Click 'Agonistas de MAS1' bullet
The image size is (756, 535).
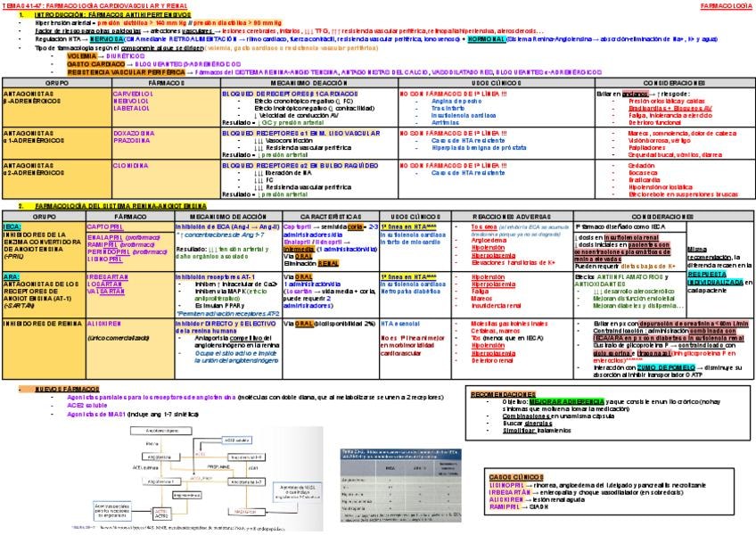pyautogui.click(x=96, y=414)
